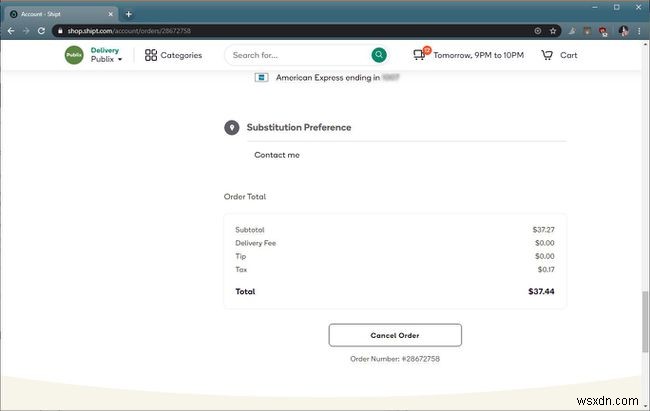Select the Account - Shipt tab
The height and width of the screenshot is (411, 650).
(61, 14)
